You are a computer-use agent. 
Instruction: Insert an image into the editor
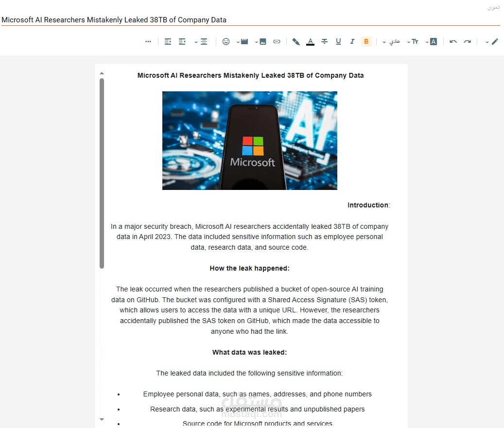[263, 41]
